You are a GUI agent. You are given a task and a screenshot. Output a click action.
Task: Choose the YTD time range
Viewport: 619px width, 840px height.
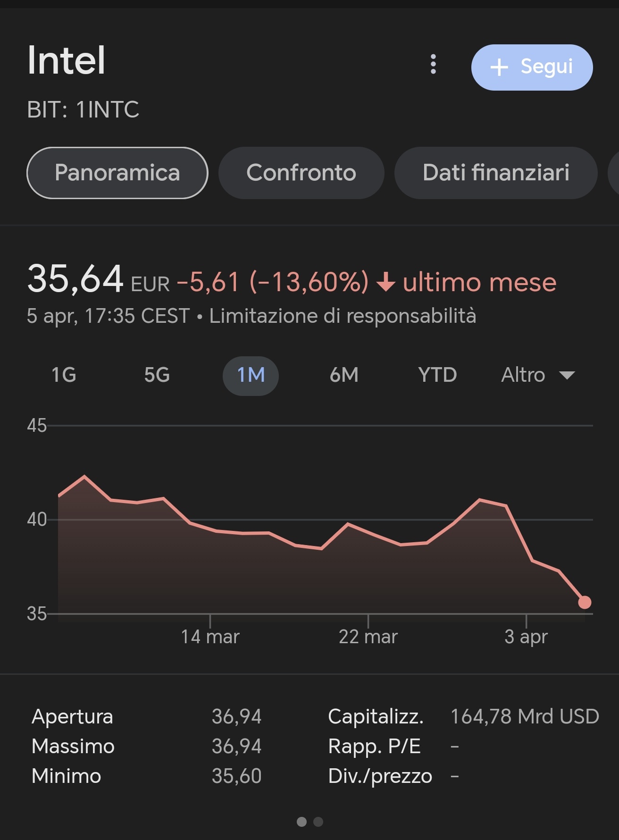437,375
